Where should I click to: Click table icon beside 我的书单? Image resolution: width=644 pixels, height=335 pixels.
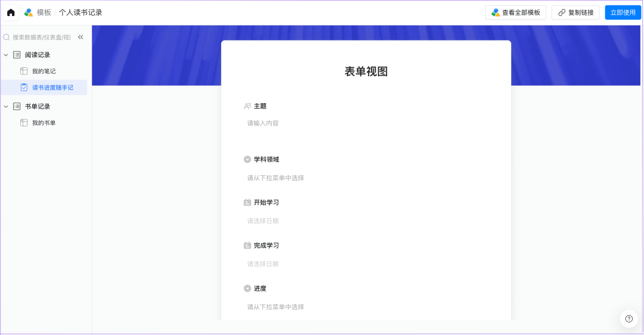coord(24,123)
